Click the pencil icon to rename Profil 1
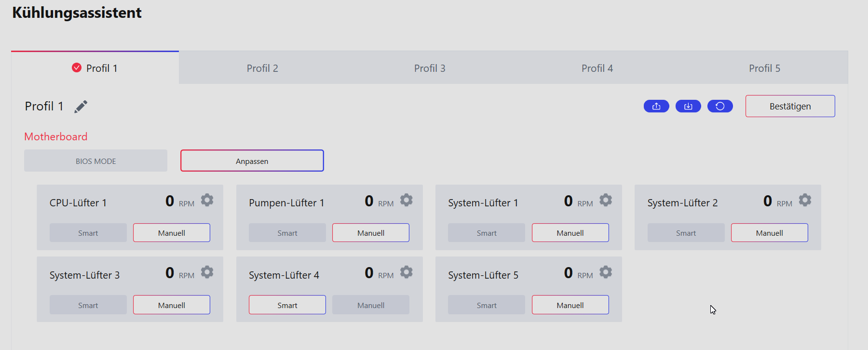Image resolution: width=868 pixels, height=350 pixels. coord(81,107)
